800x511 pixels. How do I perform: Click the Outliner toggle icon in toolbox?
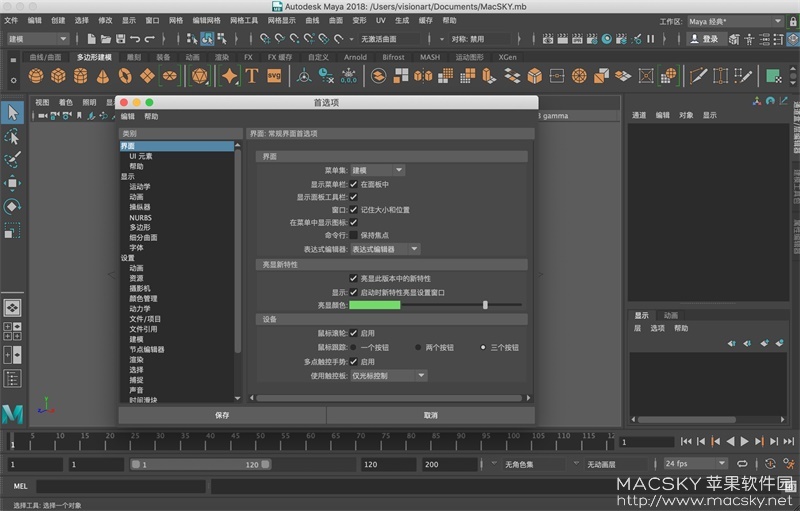pyautogui.click(x=12, y=378)
